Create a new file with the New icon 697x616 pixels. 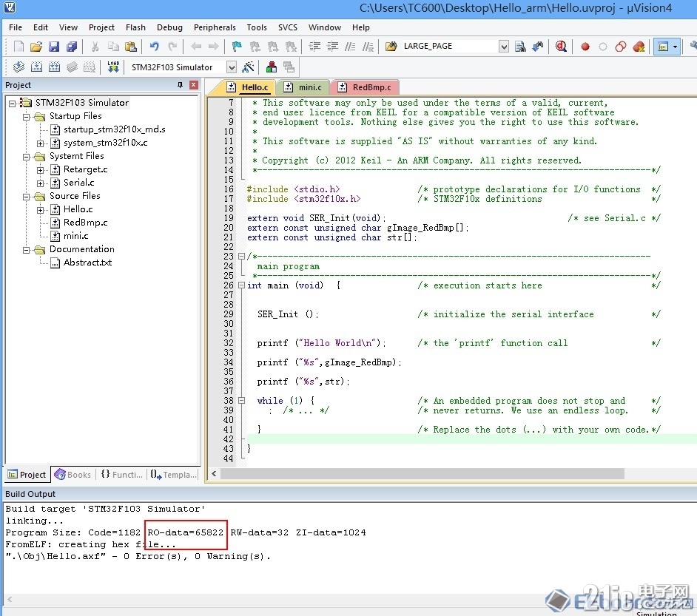click(18, 46)
